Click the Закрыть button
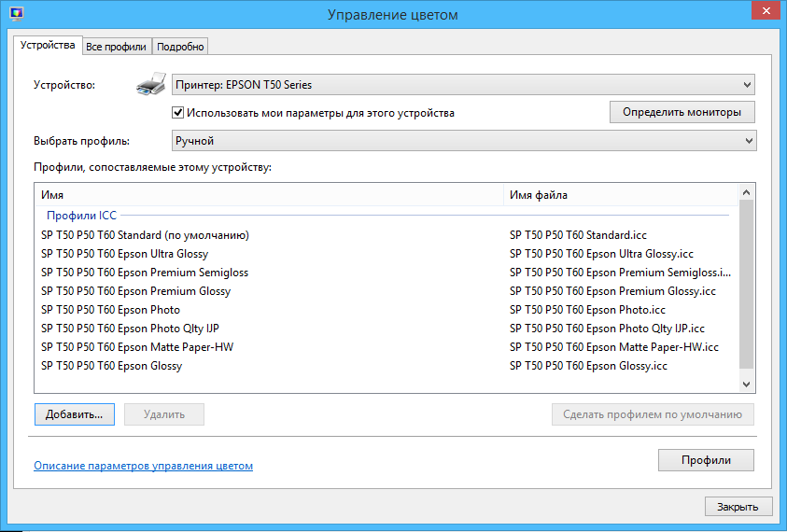 point(737,507)
